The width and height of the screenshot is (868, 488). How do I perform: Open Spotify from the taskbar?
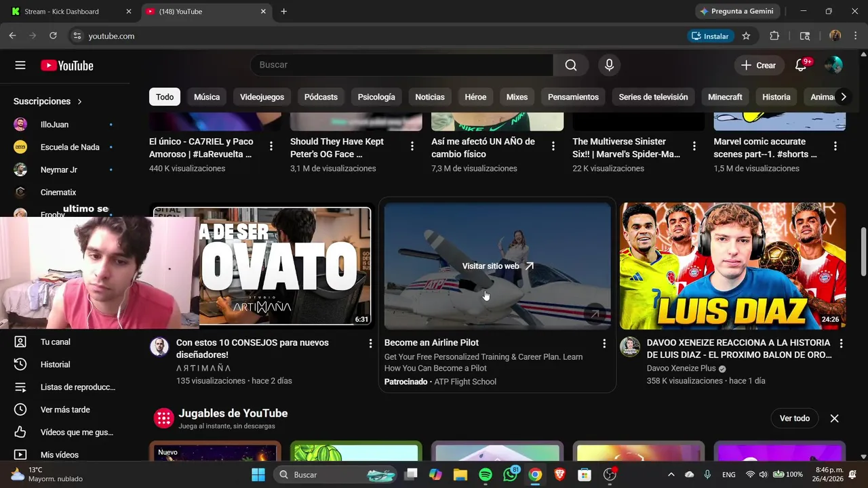click(x=486, y=474)
